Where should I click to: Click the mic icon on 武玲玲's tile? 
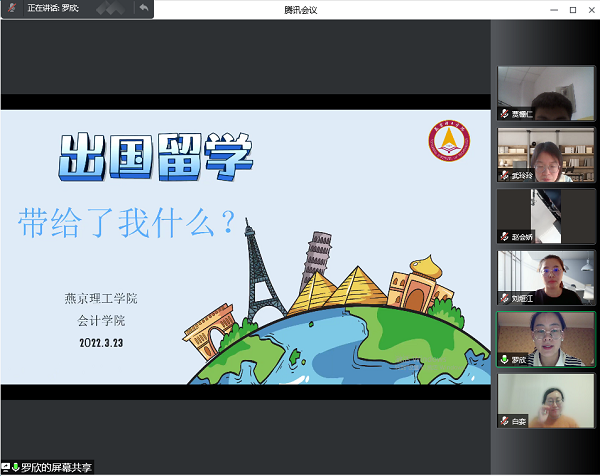504,175
